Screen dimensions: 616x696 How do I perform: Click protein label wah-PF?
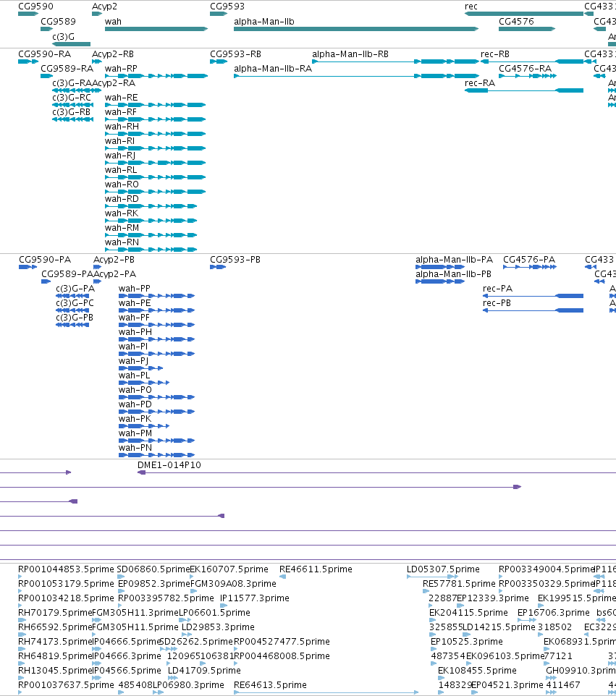coord(134,318)
